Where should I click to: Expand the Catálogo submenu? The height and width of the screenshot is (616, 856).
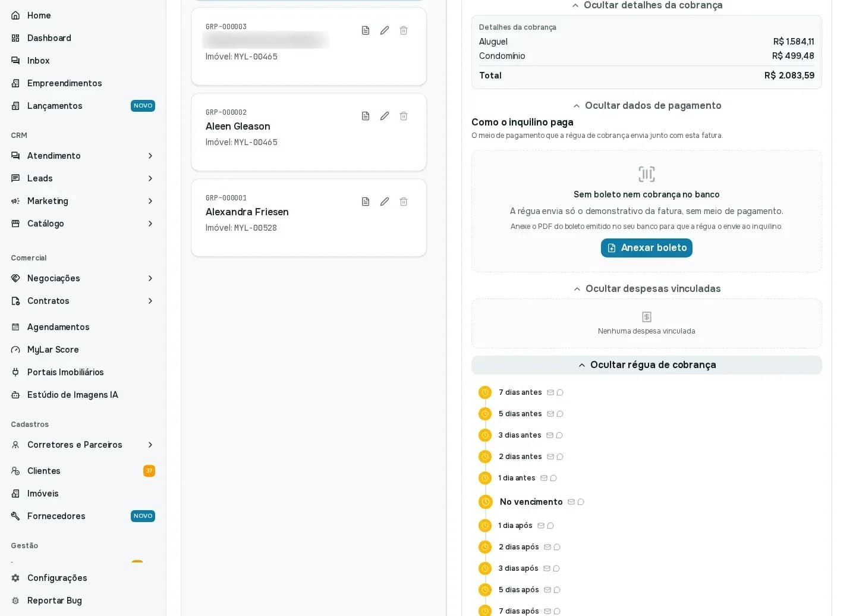coord(83,224)
